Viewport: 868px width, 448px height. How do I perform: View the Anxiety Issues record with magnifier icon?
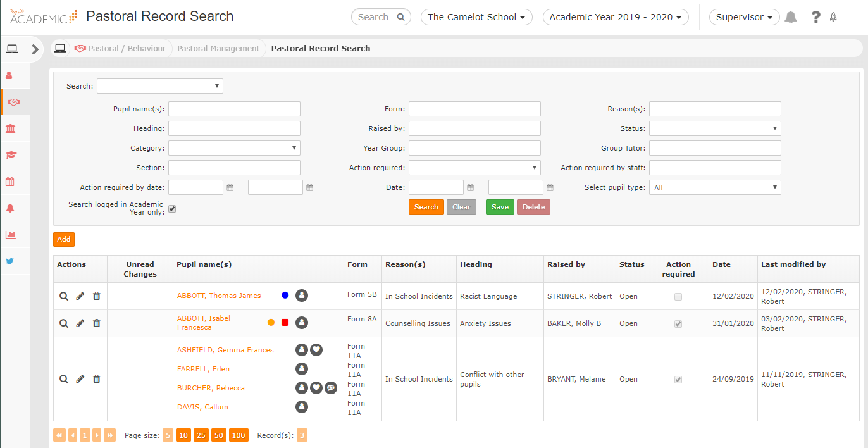coord(64,323)
